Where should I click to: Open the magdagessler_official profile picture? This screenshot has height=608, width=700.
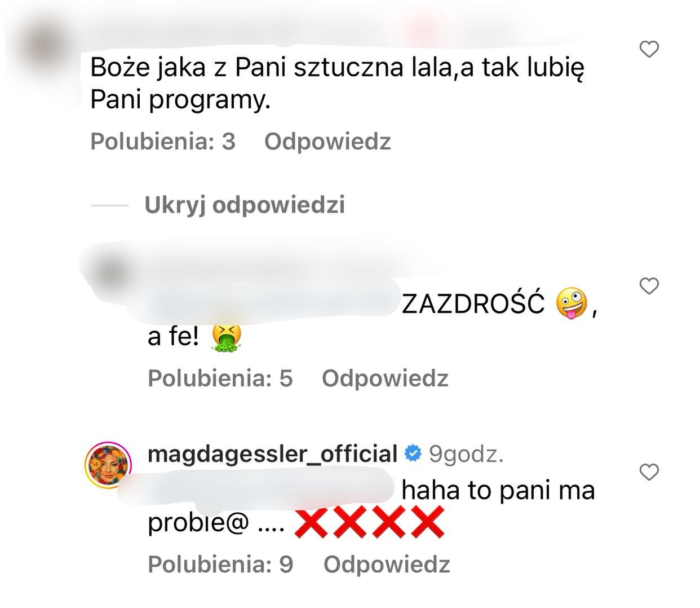click(108, 465)
